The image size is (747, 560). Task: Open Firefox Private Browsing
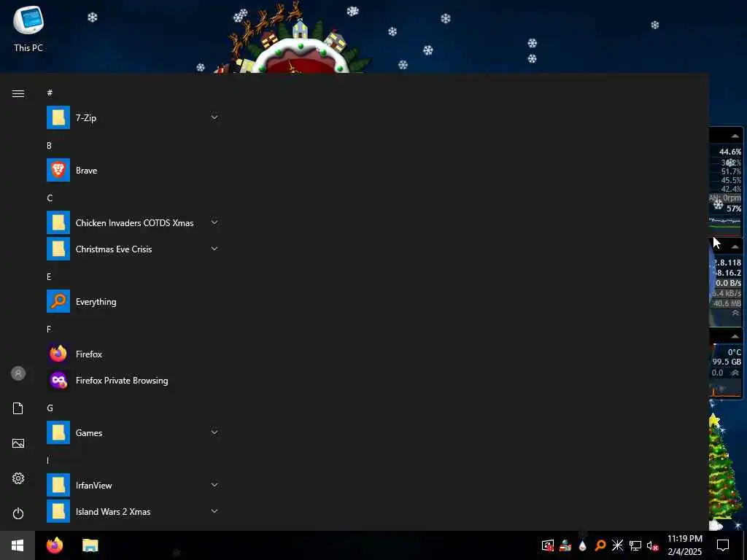pyautogui.click(x=133, y=381)
